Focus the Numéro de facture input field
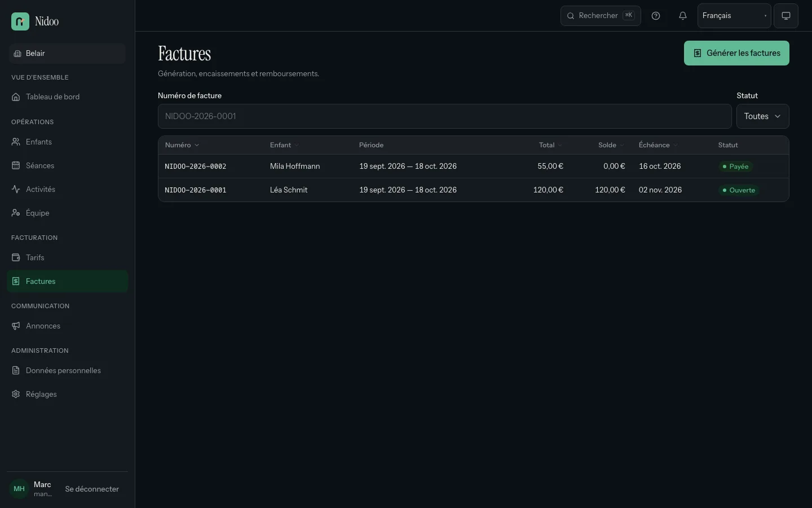812x508 pixels. pyautogui.click(x=445, y=116)
